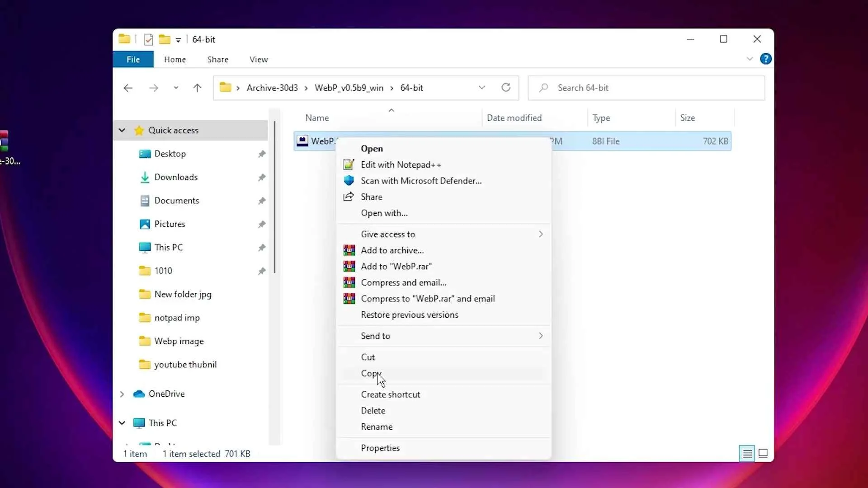The image size is (868, 488).
Task: Choose Rename from the context menu
Action: (x=443, y=427)
